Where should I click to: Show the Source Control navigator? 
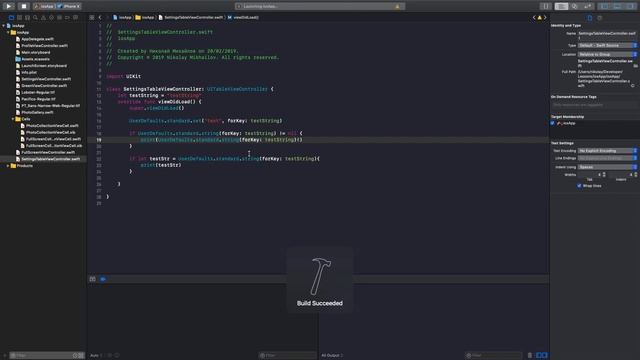[x=19, y=18]
